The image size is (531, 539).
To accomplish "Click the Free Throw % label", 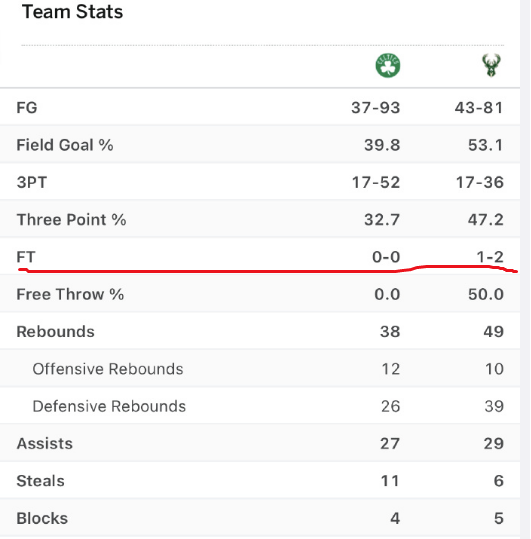I will coord(70,294).
